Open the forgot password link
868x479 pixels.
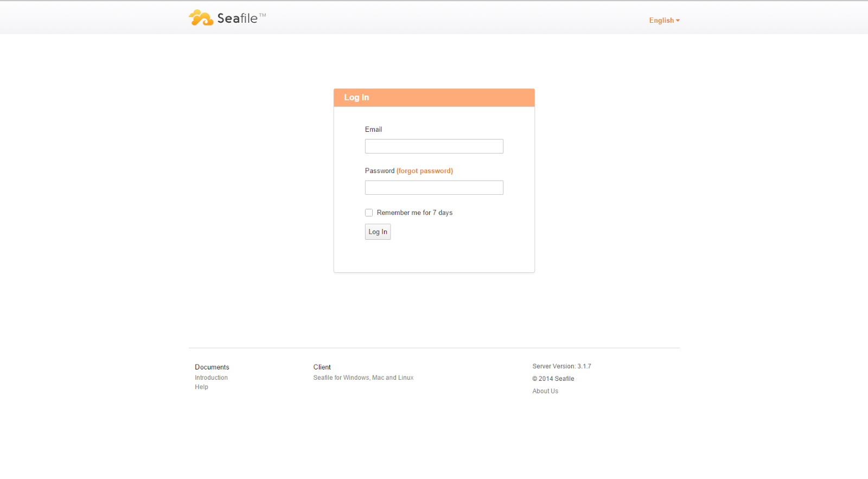(425, 171)
